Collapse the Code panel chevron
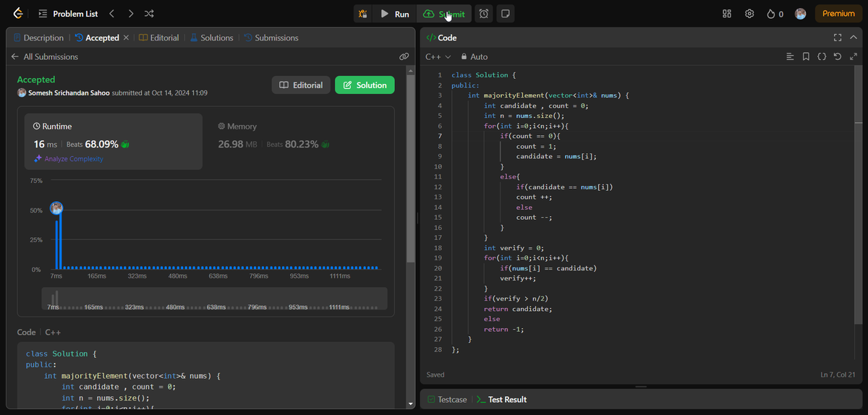868x415 pixels. coord(854,38)
